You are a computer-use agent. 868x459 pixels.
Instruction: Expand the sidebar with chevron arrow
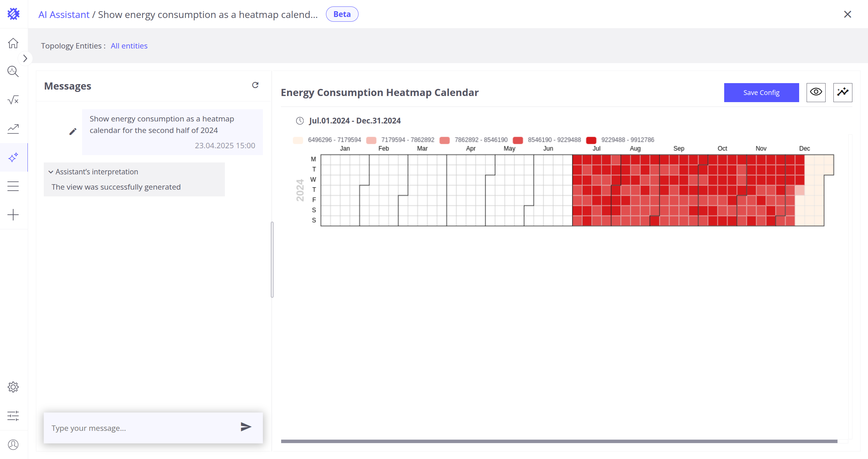(x=25, y=58)
